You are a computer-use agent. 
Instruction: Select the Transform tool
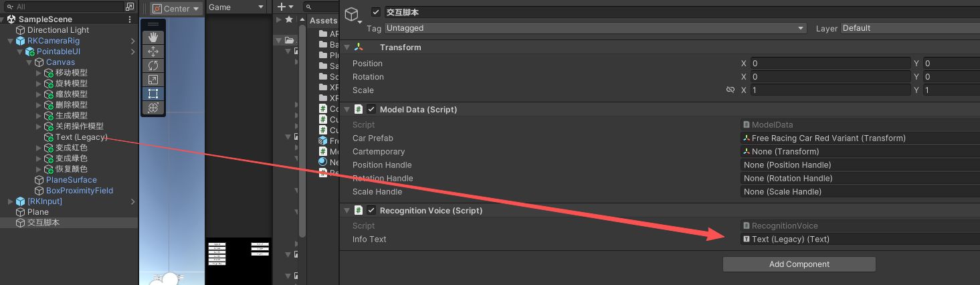pos(153,107)
